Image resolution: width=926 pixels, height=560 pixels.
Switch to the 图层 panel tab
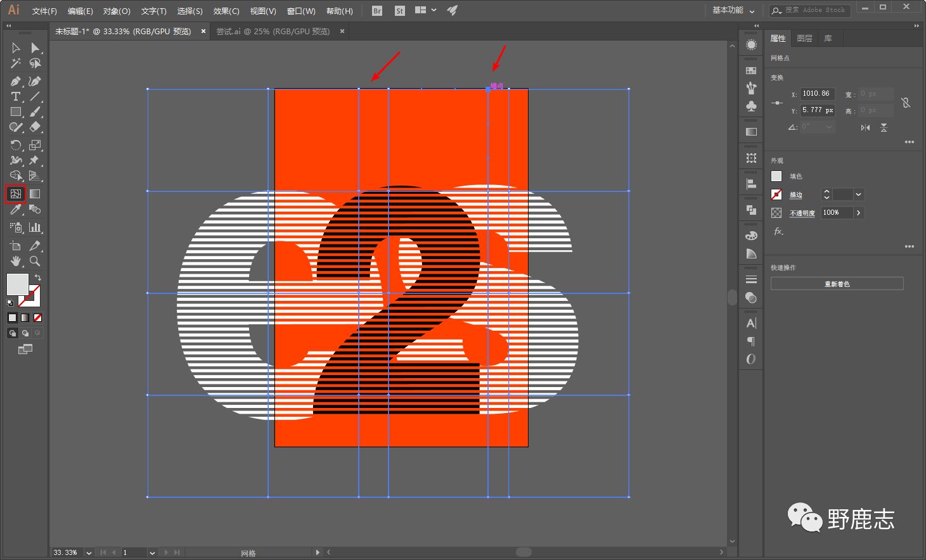coord(804,39)
